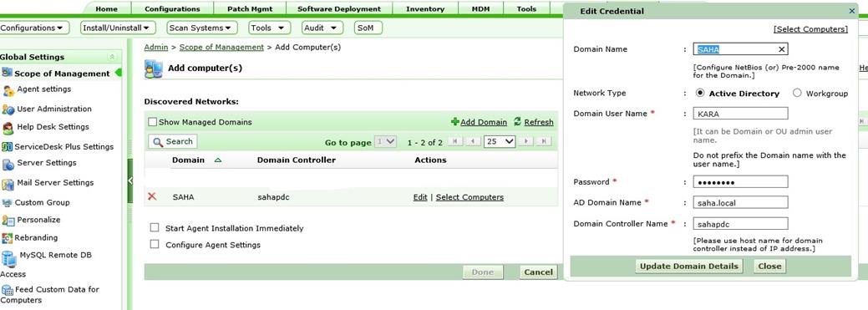This screenshot has height=310, width=868.
Task: Open the Home tab
Action: pos(106,9)
